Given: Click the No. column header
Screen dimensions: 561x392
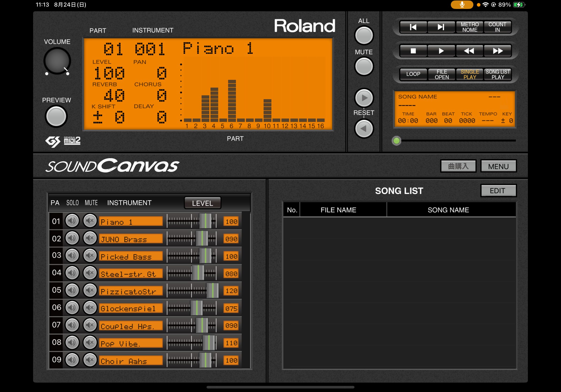Looking at the screenshot, I should coord(292,210).
